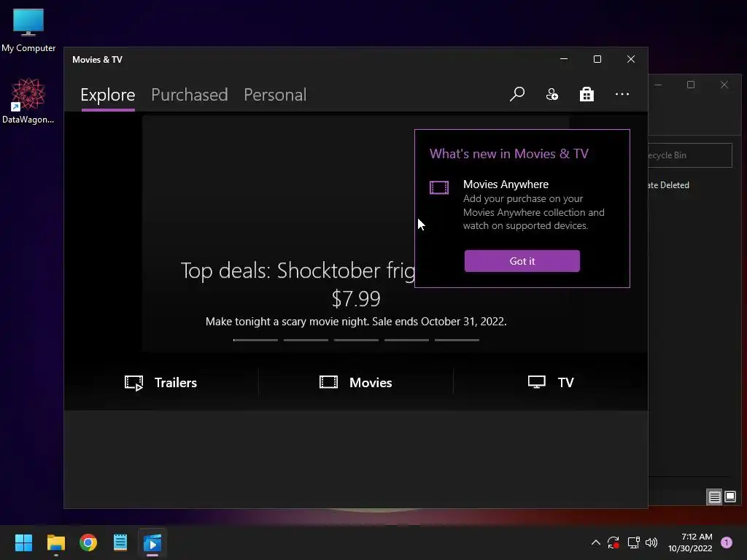Image resolution: width=747 pixels, height=560 pixels.
Task: Minimize the Movies & TV window
Action: (x=564, y=59)
